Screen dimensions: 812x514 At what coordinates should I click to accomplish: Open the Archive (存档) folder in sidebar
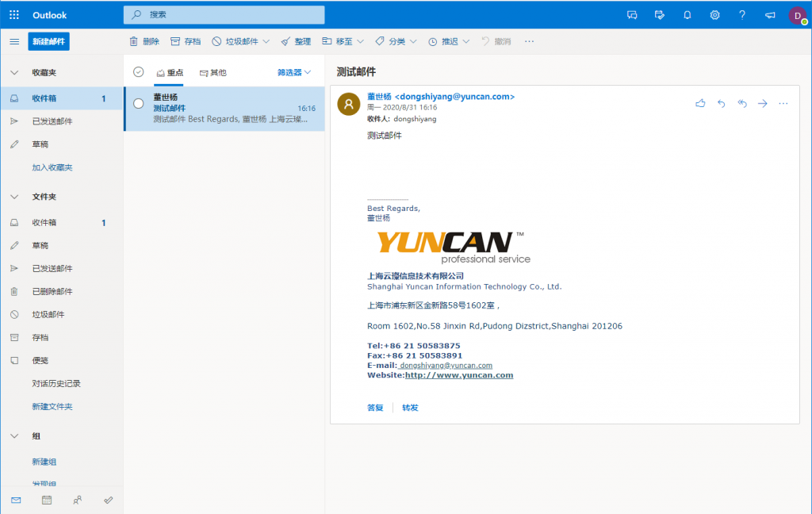(62, 337)
